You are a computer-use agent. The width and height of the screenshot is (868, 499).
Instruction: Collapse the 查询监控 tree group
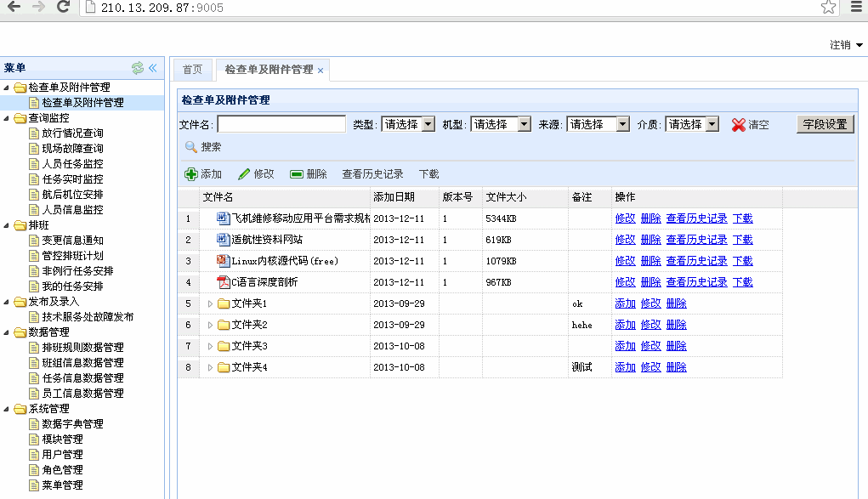[7, 118]
